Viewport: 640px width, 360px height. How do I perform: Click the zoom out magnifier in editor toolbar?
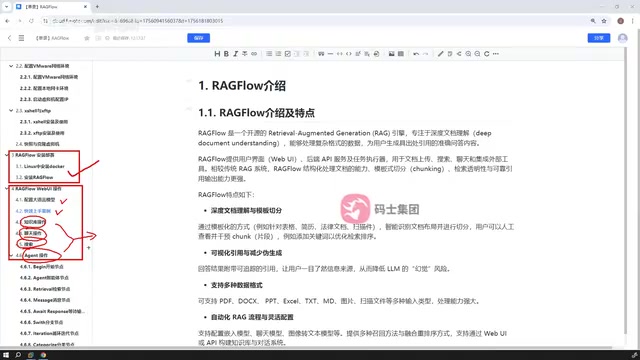pos(477,54)
